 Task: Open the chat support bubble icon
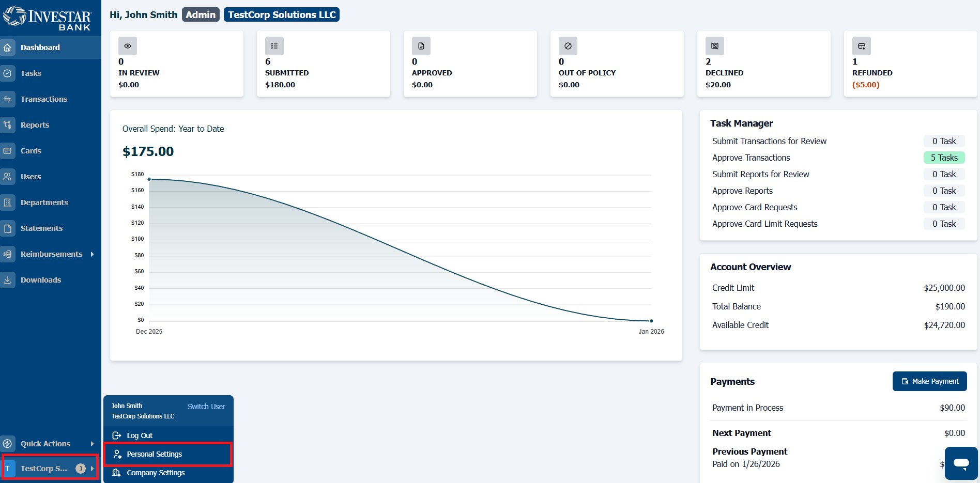961,463
